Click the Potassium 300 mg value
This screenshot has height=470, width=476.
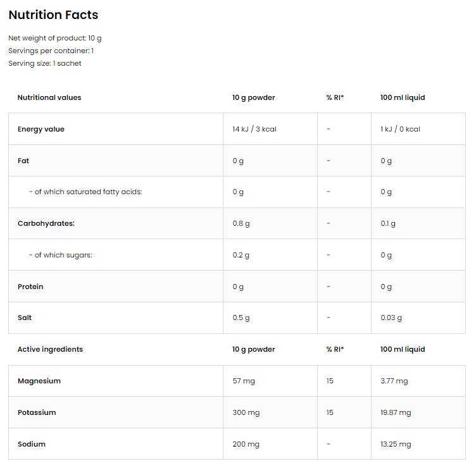click(246, 412)
